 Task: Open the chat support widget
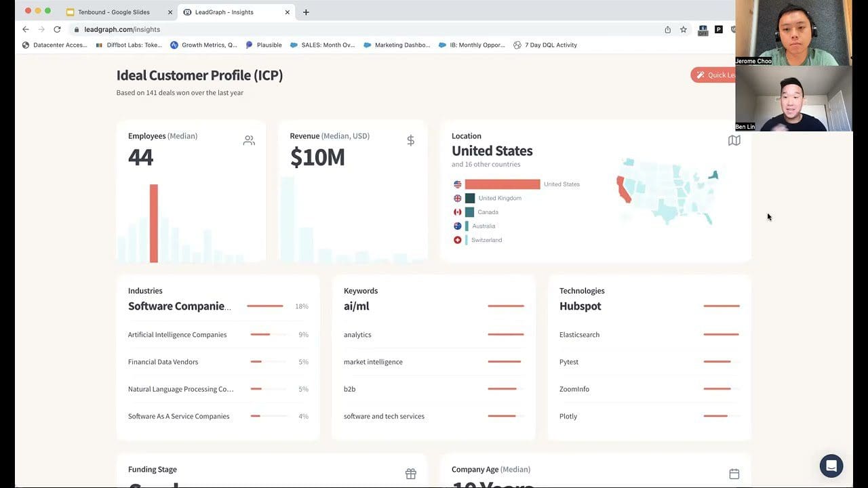pos(831,466)
